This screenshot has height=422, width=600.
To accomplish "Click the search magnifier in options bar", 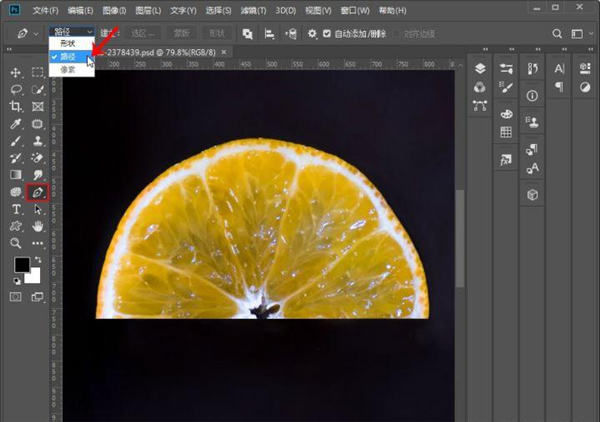I will 559,33.
